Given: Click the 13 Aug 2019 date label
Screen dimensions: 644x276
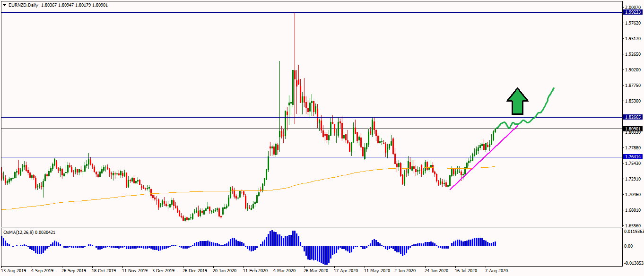Looking at the screenshot, I should [13, 271].
